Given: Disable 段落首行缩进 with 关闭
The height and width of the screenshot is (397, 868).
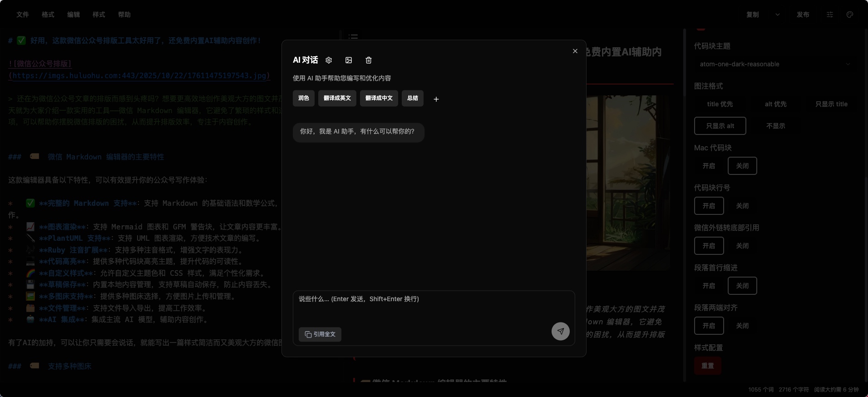Looking at the screenshot, I should pos(742,286).
